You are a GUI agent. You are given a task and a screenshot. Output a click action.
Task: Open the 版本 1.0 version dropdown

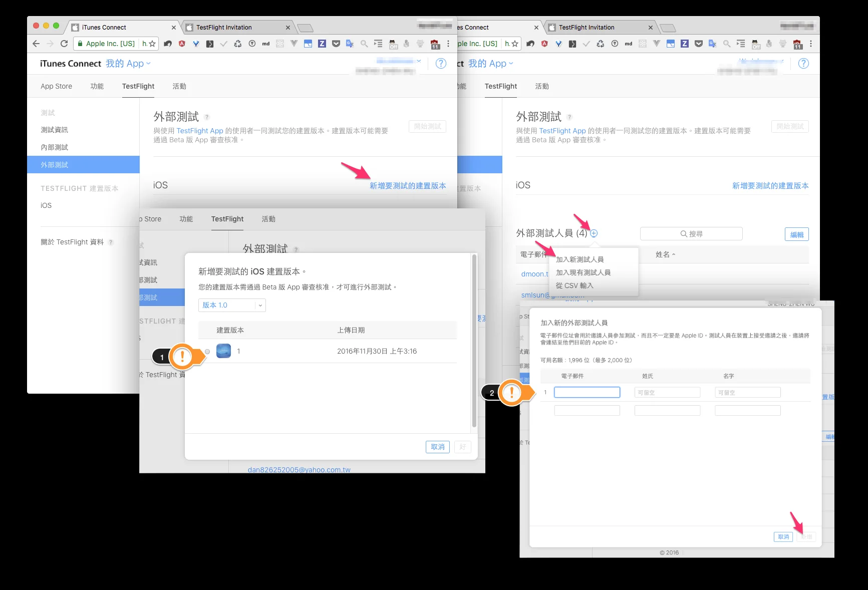(x=232, y=305)
